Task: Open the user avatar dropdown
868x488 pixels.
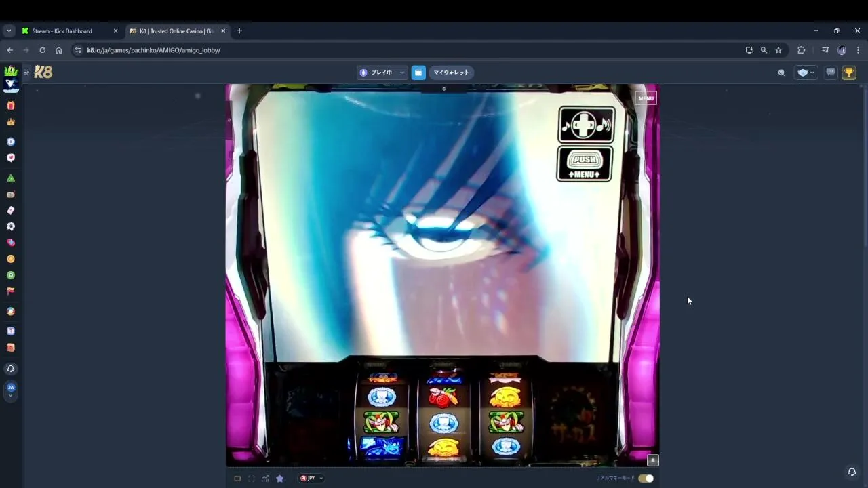Action: point(806,73)
